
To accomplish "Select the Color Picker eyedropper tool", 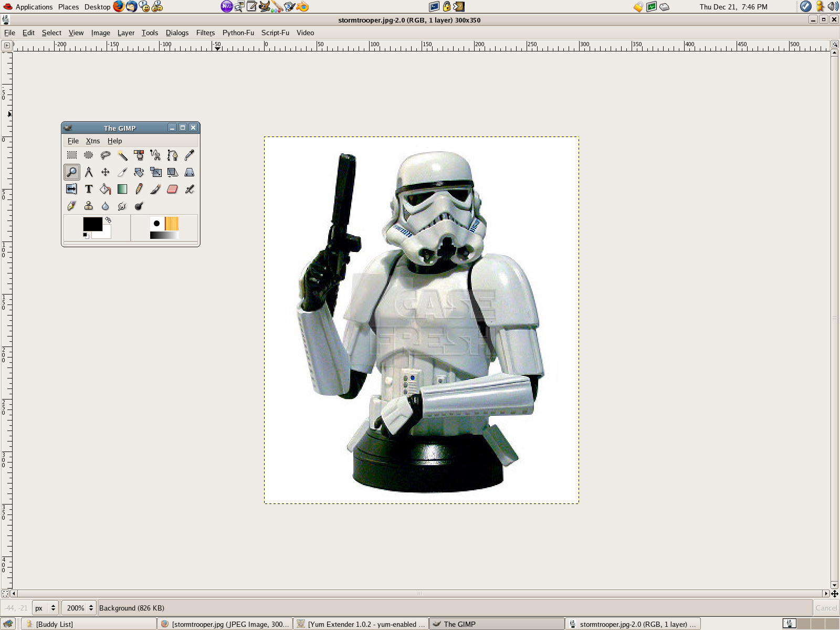I will pos(189,155).
